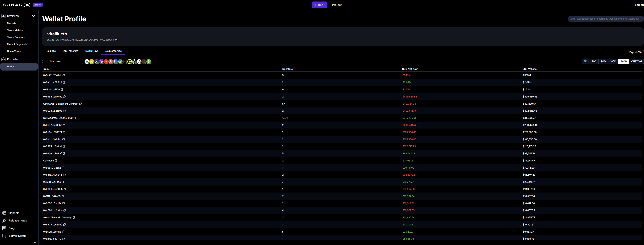Viewport: 644px width, 245px height.
Task: Toggle the Ethereum chain filter icon
Action: pos(87,61)
